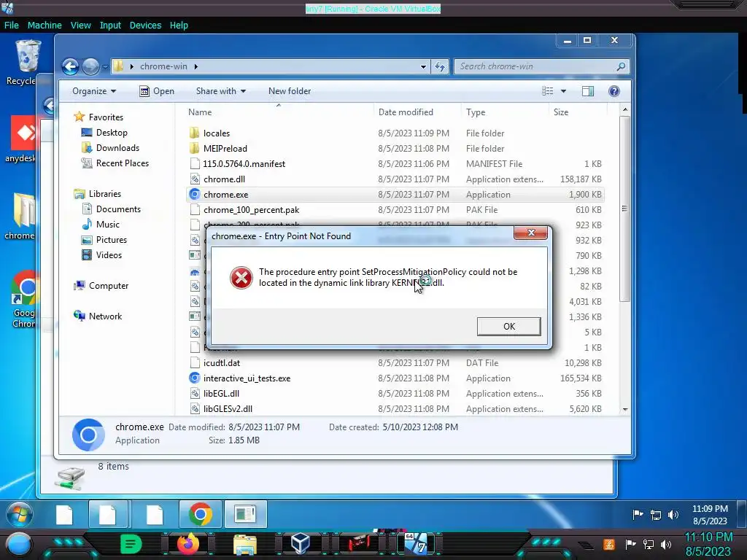Select Desktop in the navigation pane
This screenshot has width=747, height=560.
tap(105, 133)
